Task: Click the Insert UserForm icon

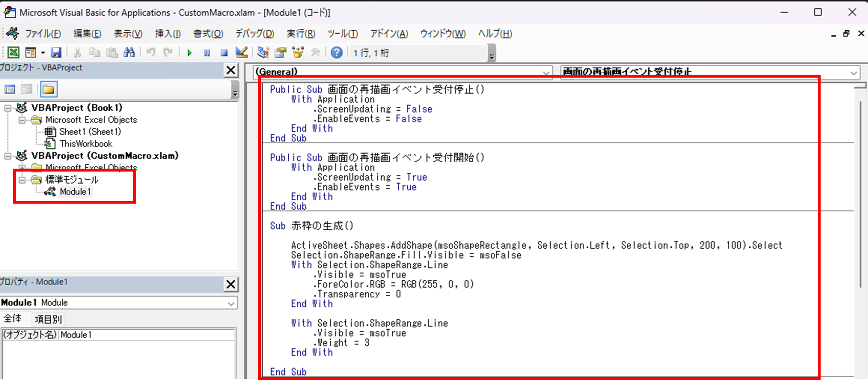Action: pos(31,52)
